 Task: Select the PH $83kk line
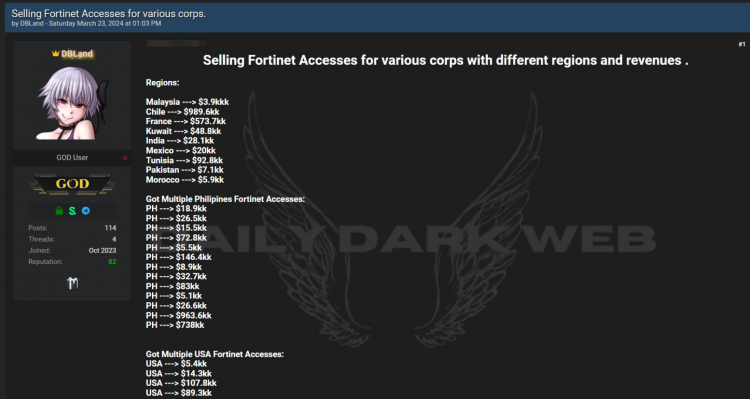tap(173, 287)
